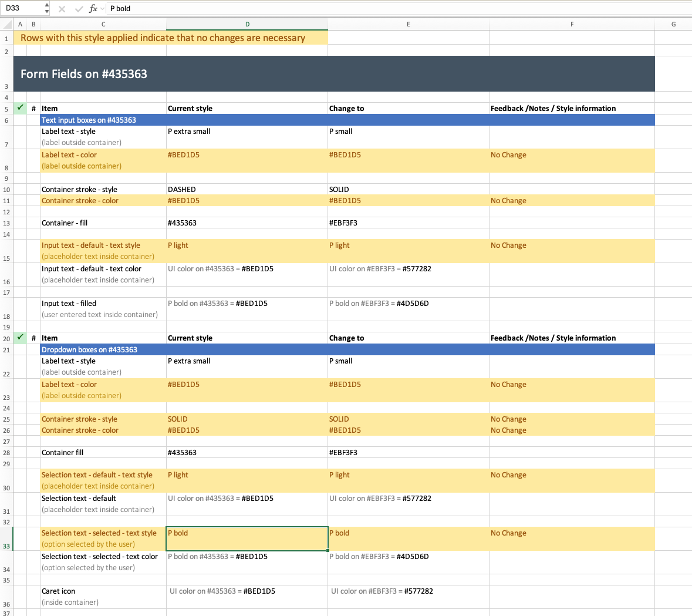Select column B header
Image resolution: width=692 pixels, height=616 pixels.
pos(33,24)
